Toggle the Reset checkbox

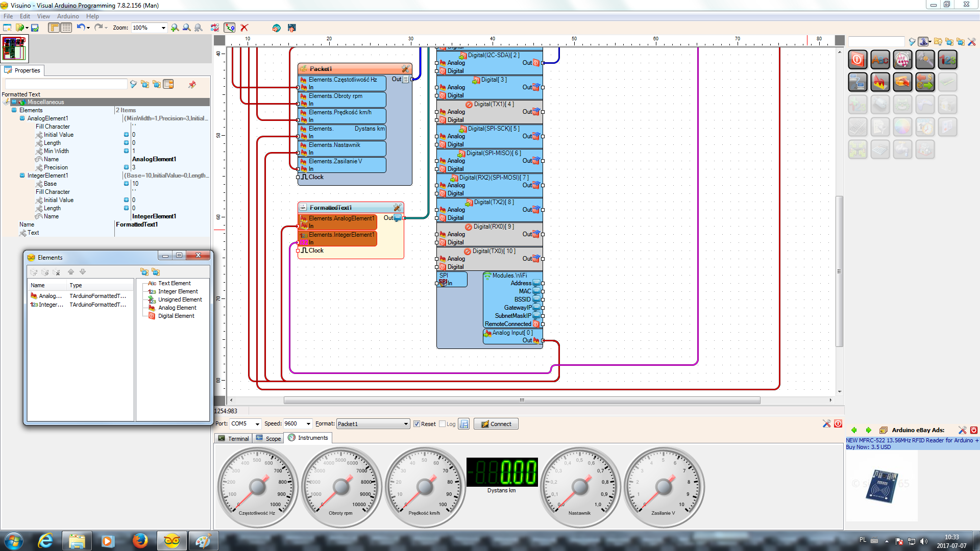pyautogui.click(x=416, y=424)
